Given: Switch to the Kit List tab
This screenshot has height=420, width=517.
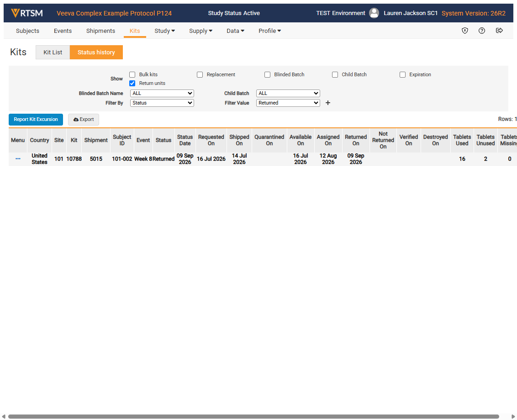Looking at the screenshot, I should [53, 52].
